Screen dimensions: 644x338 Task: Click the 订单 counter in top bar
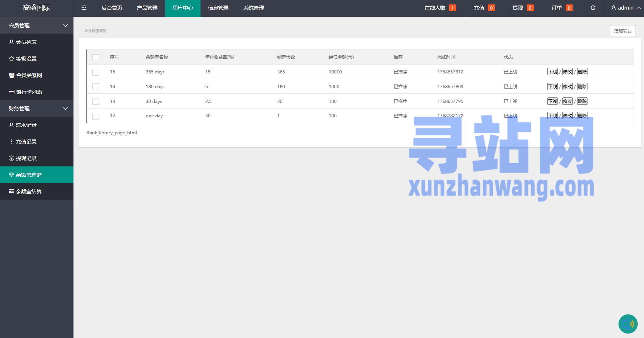pyautogui.click(x=562, y=8)
